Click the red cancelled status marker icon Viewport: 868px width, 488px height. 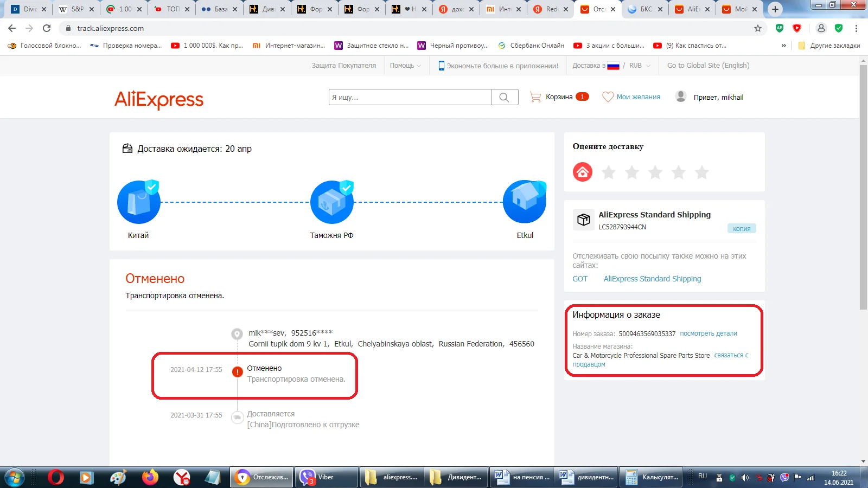tap(237, 372)
